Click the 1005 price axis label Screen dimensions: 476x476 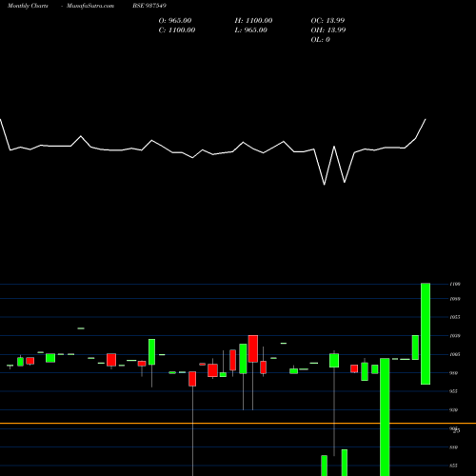(455, 354)
